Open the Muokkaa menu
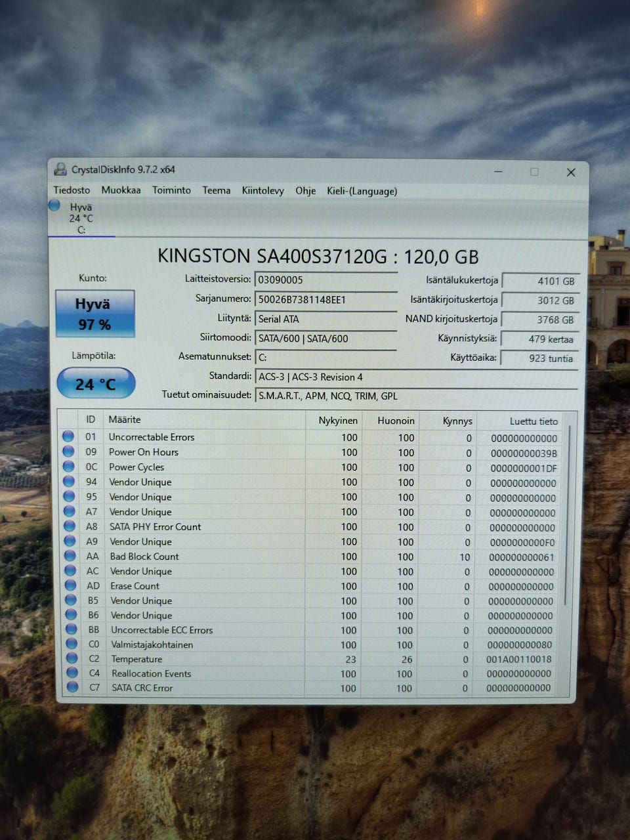This screenshot has width=630, height=840. 121,190
